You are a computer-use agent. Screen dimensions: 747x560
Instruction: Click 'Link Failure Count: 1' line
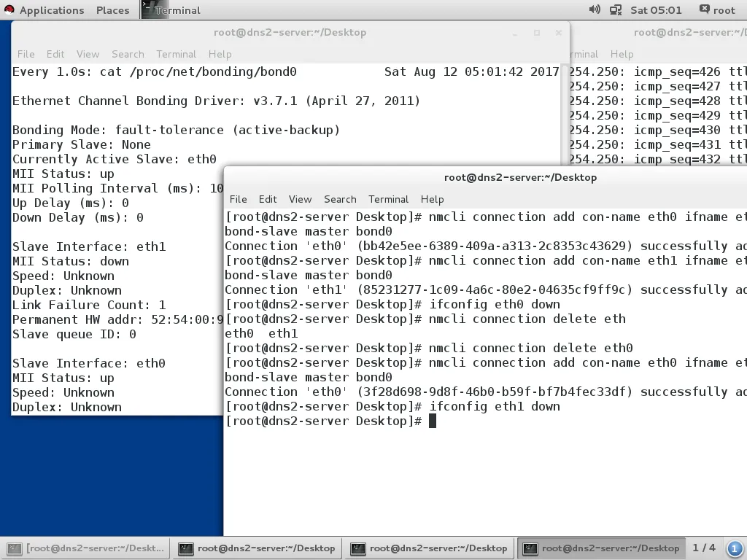pos(88,306)
